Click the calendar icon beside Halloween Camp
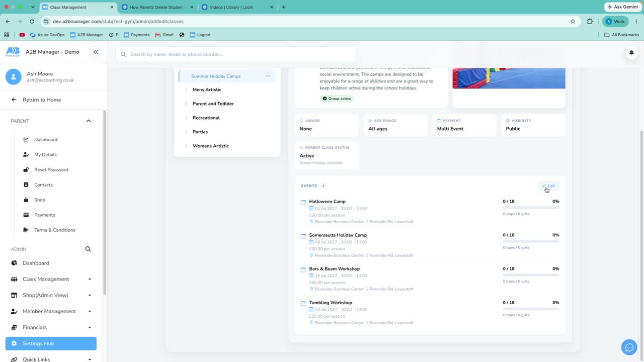This screenshot has height=362, width=644. 303,203
